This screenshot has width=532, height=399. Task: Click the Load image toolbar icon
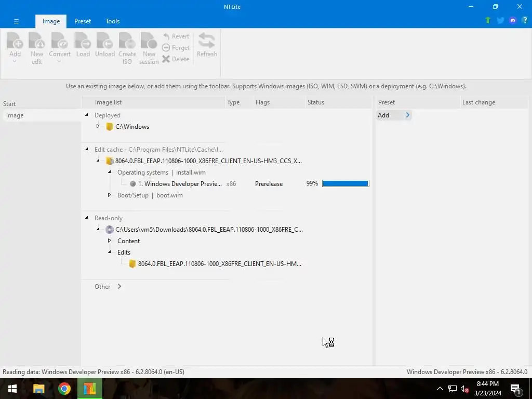[83, 41]
